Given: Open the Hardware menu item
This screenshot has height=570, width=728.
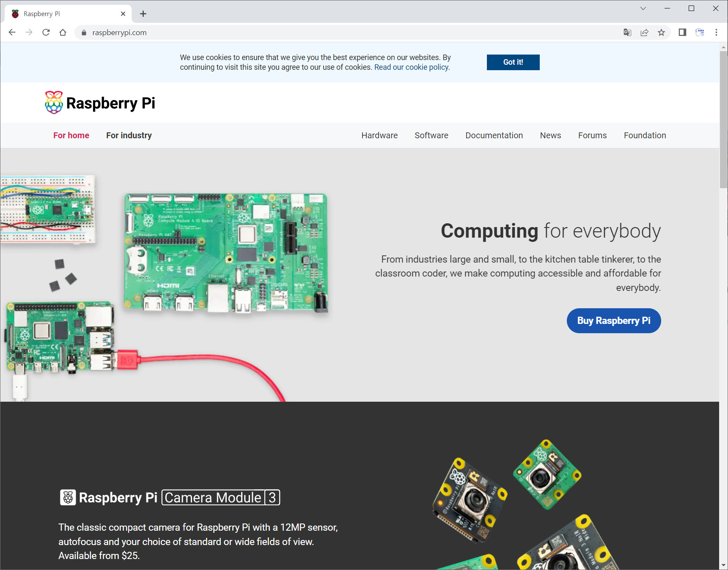Looking at the screenshot, I should [x=379, y=135].
